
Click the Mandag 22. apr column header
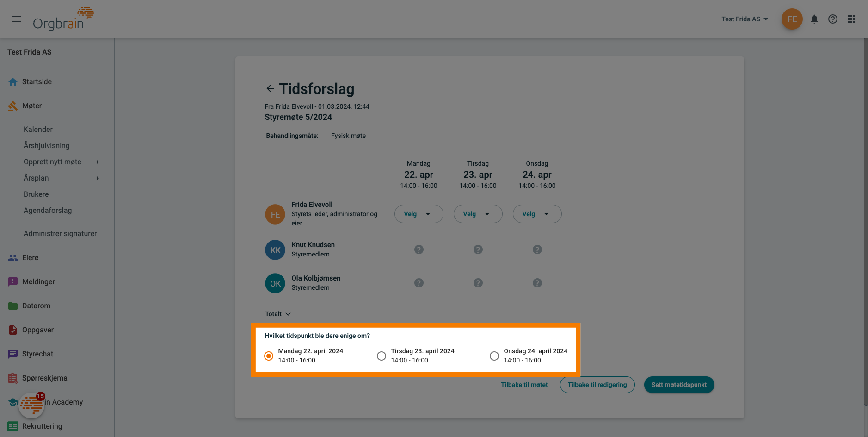pos(419,175)
